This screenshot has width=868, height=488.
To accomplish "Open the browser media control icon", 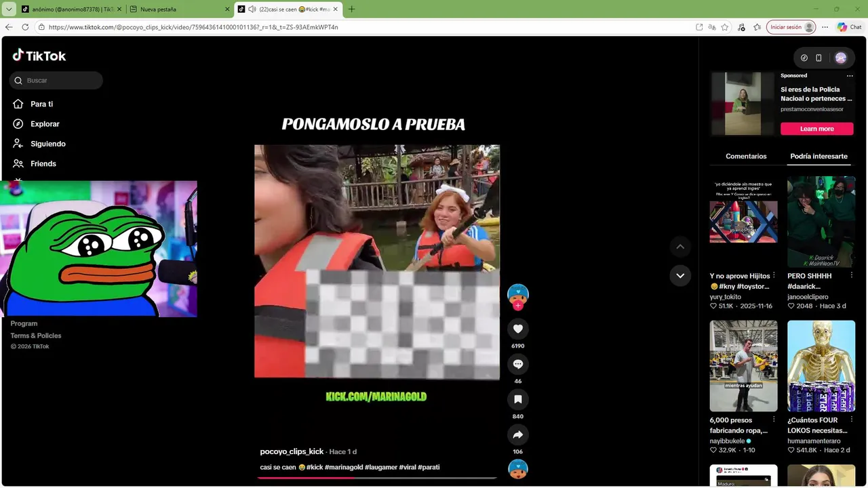I will click(x=741, y=27).
